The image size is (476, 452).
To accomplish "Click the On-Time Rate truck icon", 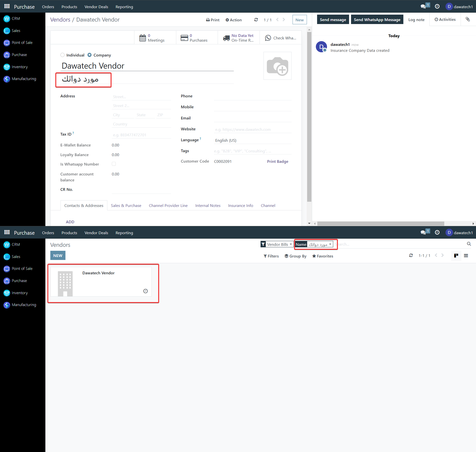I will coord(226,38).
